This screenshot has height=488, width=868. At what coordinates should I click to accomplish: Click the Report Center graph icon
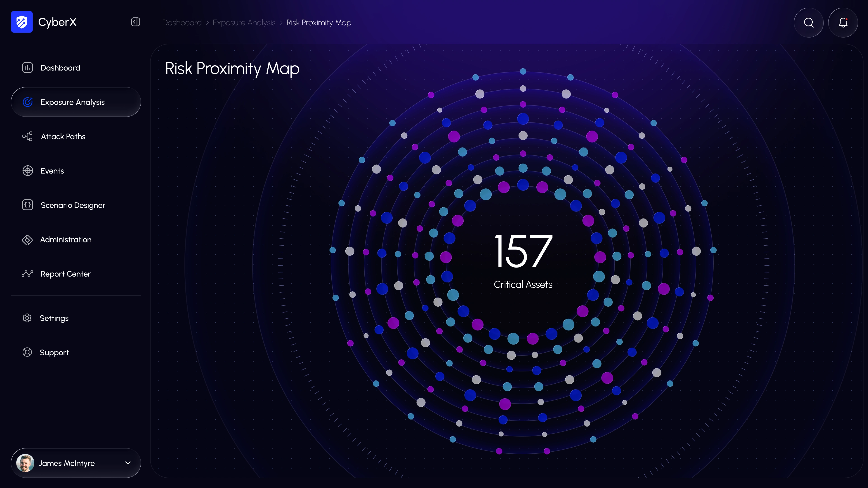(x=27, y=273)
